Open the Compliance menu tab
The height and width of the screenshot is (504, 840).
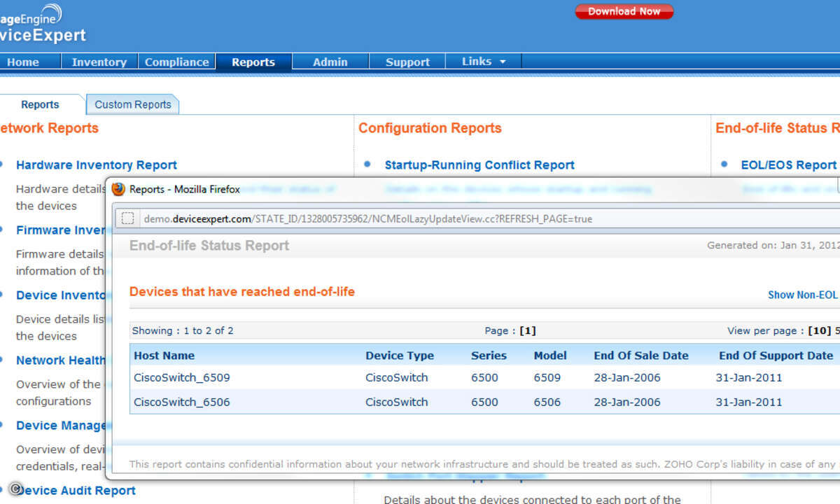pos(176,62)
